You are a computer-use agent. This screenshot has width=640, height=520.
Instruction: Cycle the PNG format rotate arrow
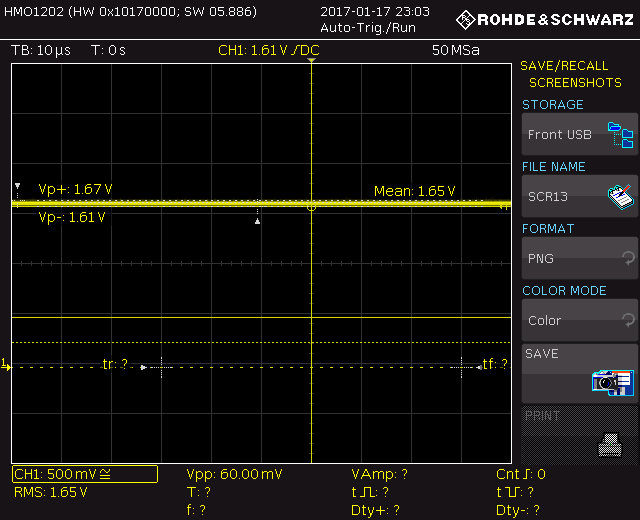coord(628,258)
